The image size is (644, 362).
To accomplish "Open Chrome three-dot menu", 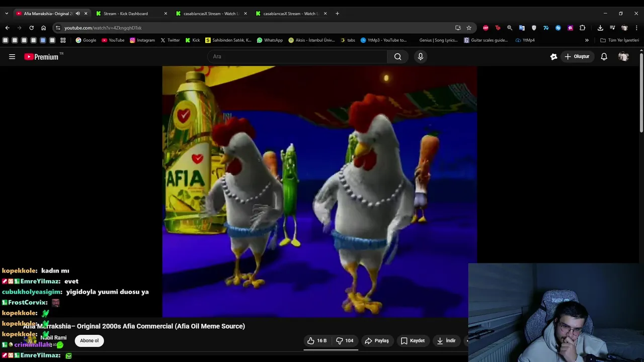I will point(636,28).
